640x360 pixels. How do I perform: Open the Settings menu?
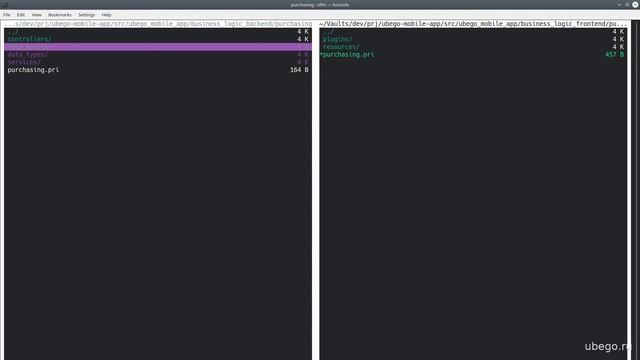[x=86, y=15]
